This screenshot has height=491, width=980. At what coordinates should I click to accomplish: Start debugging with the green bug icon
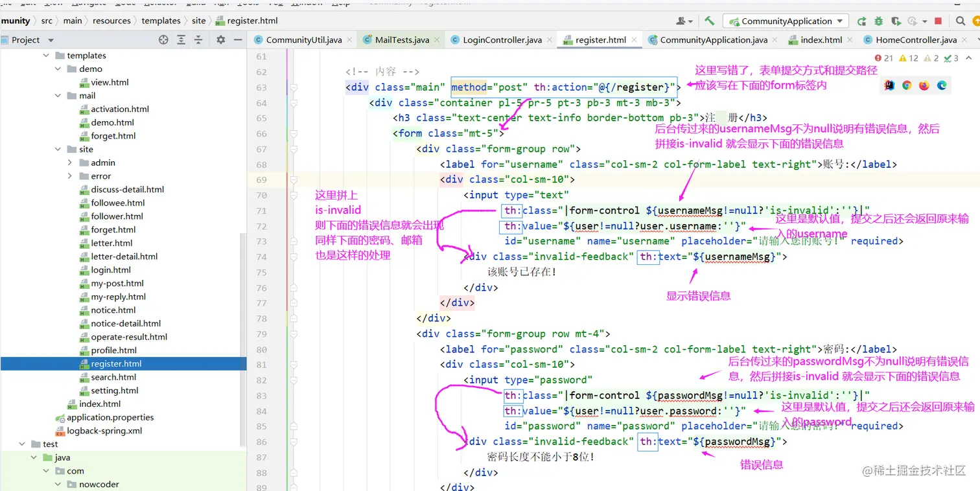878,21
